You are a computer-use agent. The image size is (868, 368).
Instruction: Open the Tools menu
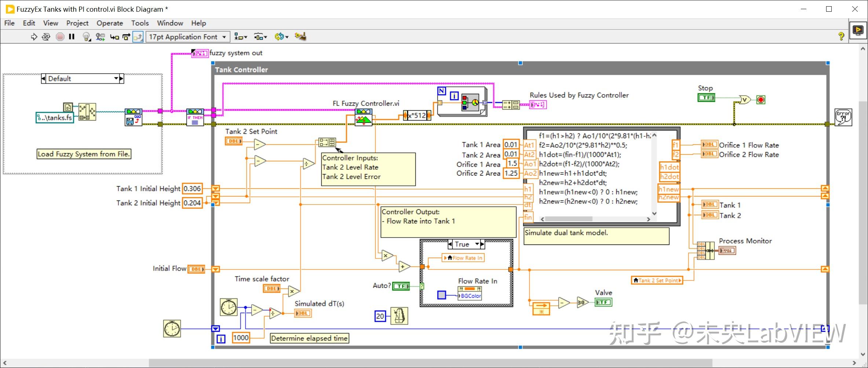(140, 23)
